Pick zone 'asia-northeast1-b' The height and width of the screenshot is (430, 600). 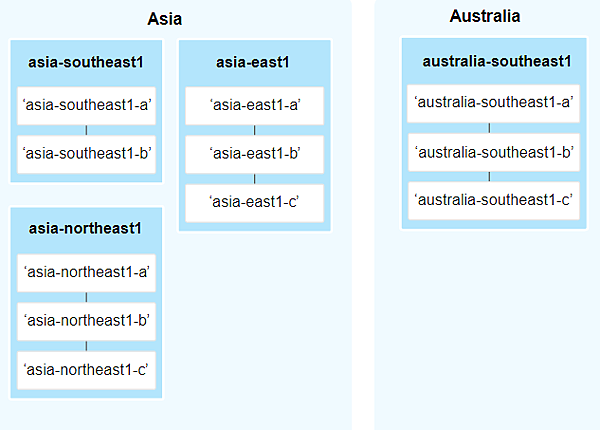86,321
